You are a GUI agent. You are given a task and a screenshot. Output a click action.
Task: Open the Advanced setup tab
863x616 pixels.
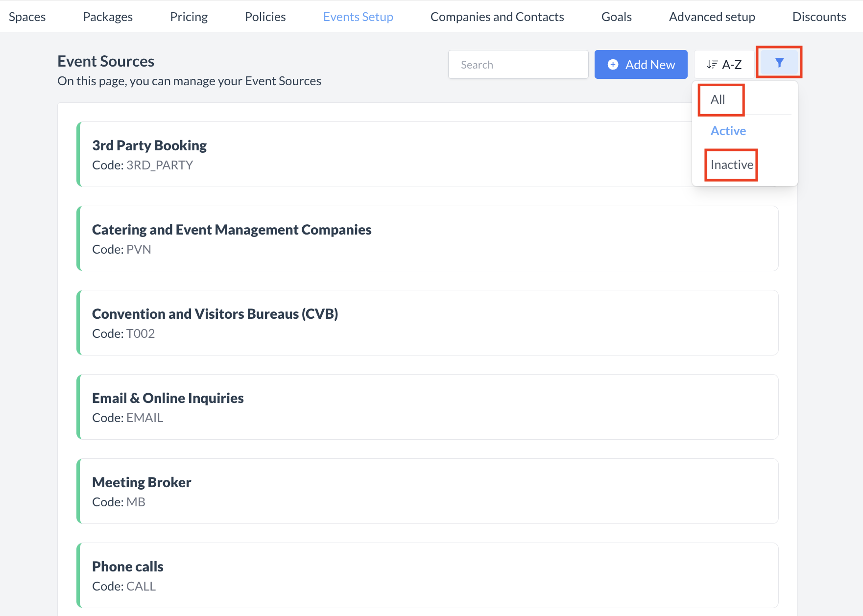click(712, 17)
